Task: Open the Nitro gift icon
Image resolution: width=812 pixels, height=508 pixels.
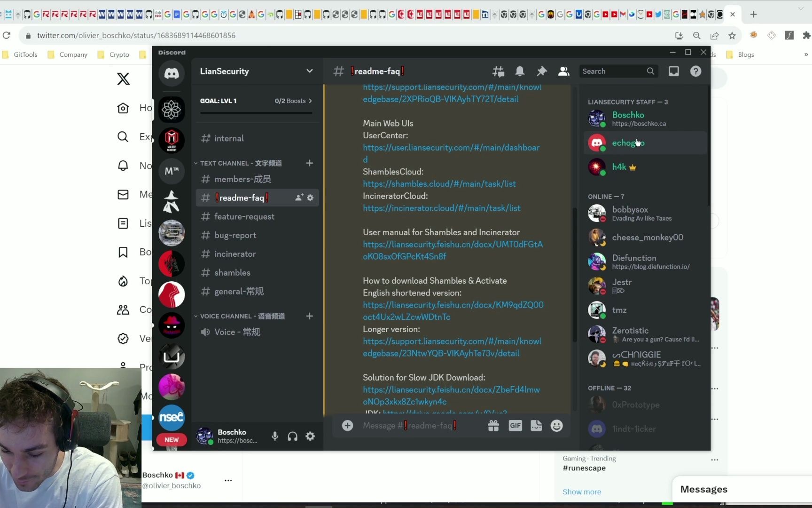Action: (493, 426)
